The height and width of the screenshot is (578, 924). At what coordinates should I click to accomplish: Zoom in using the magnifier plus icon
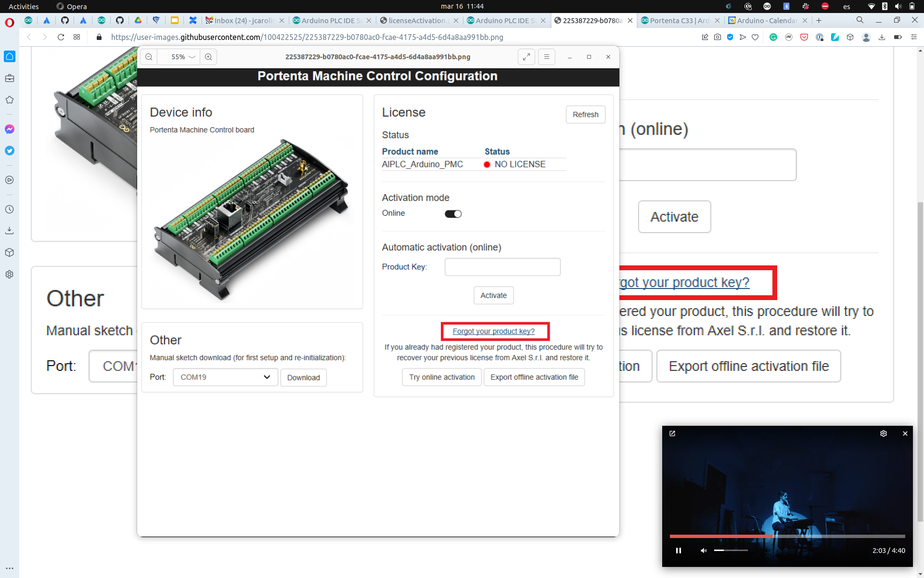(208, 57)
